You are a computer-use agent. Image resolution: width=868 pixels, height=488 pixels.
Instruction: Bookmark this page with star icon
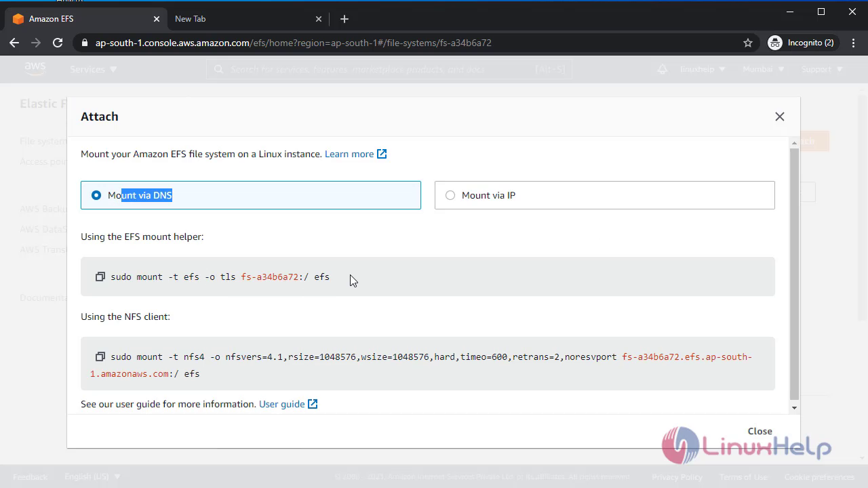pyautogui.click(x=748, y=43)
